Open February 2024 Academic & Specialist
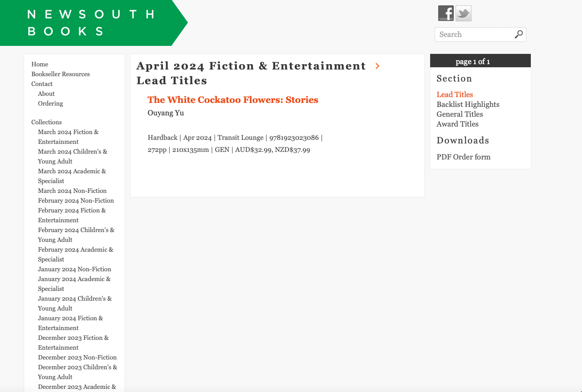The image size is (582, 392). click(x=76, y=254)
